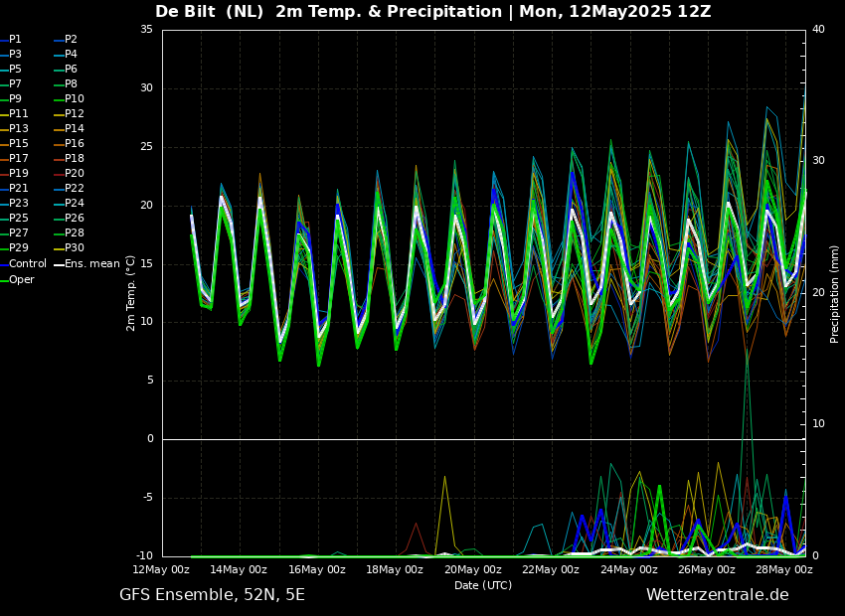Click the 28May 00z axis label
Image resolution: width=845 pixels, height=616 pixels.
(784, 569)
